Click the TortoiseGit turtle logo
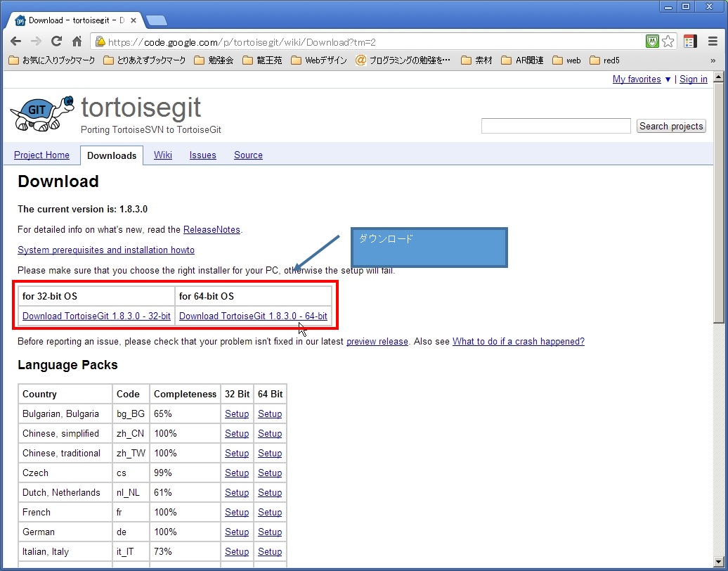 tap(42, 113)
